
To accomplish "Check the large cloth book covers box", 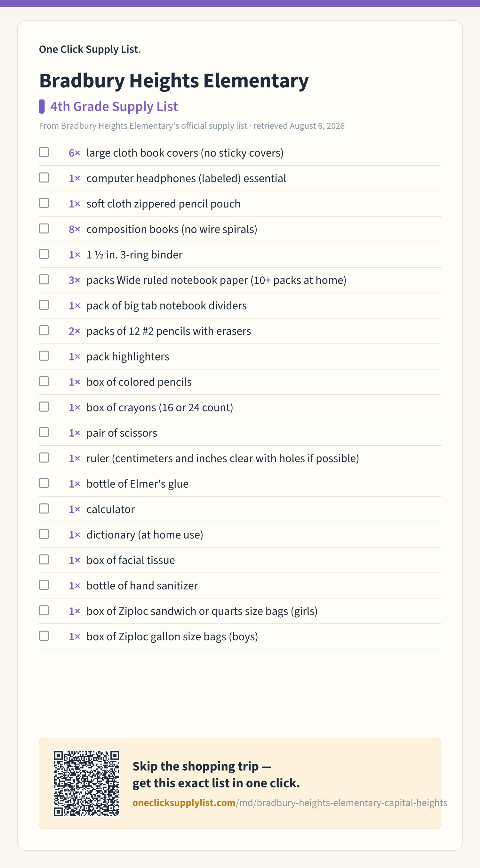I will tap(44, 152).
